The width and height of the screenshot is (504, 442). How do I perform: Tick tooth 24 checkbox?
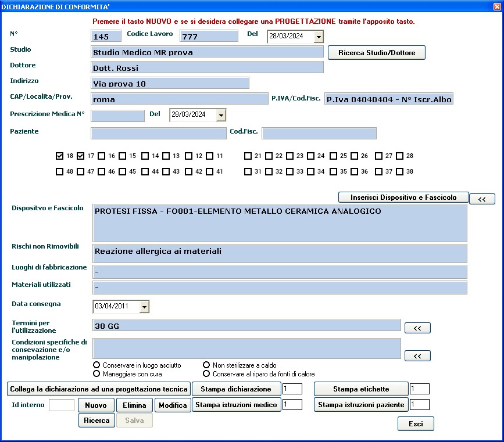coord(311,156)
